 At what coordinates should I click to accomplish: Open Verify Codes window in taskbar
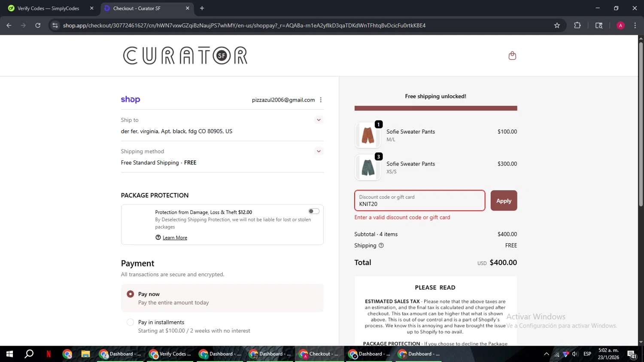(170, 354)
